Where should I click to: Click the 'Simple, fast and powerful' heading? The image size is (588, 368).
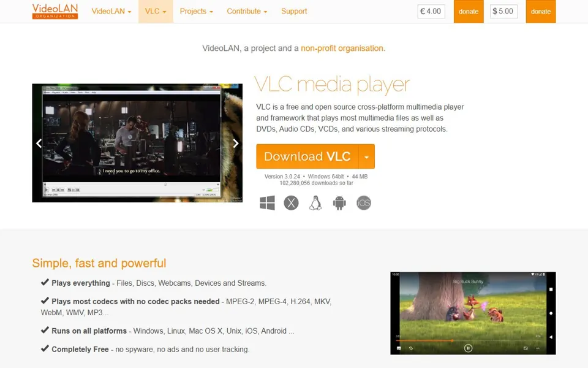(x=99, y=263)
